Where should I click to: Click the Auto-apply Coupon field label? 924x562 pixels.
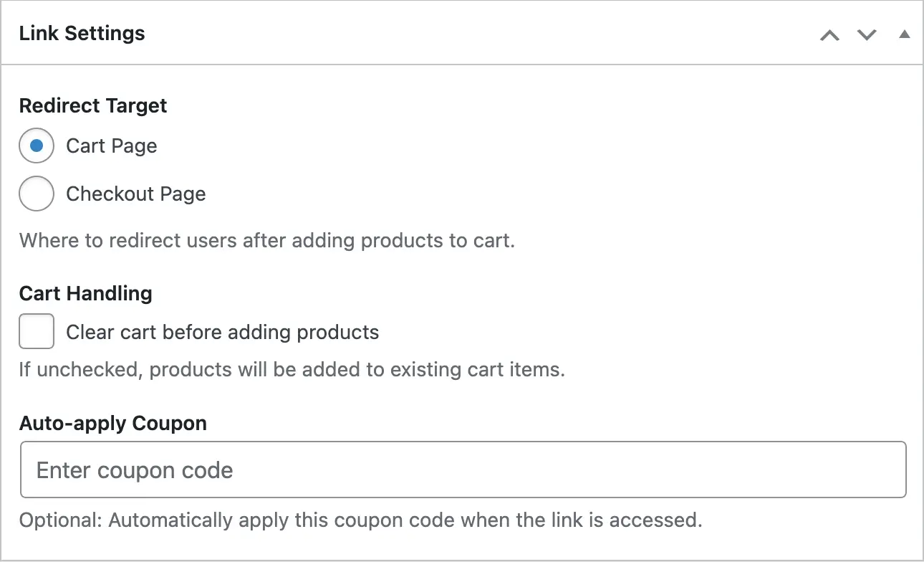pos(112,423)
